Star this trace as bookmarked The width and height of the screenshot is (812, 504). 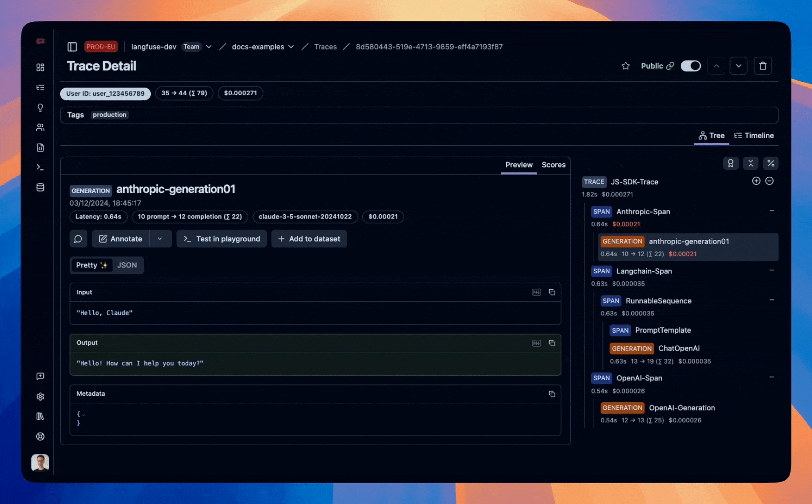click(x=626, y=66)
